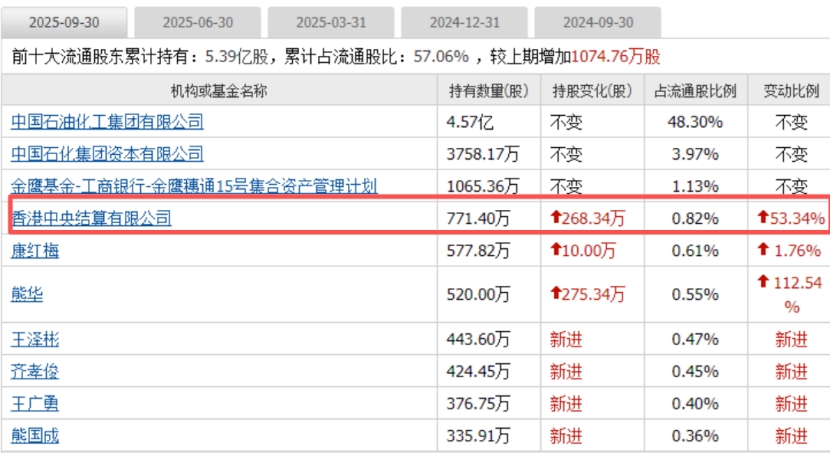Select the 2024-09-30 tab
The height and width of the screenshot is (453, 831).
598,22
